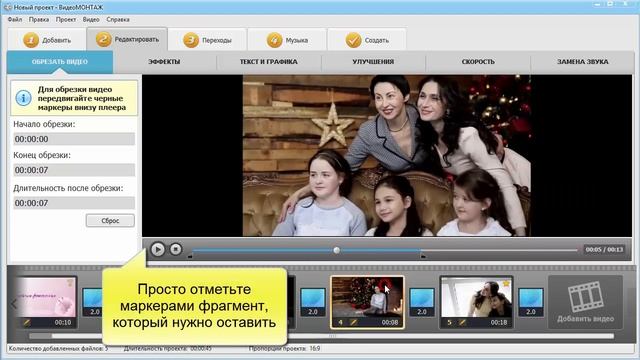640x360 pixels.
Task: Click the timeline left navigation arrow
Action: click(x=13, y=304)
